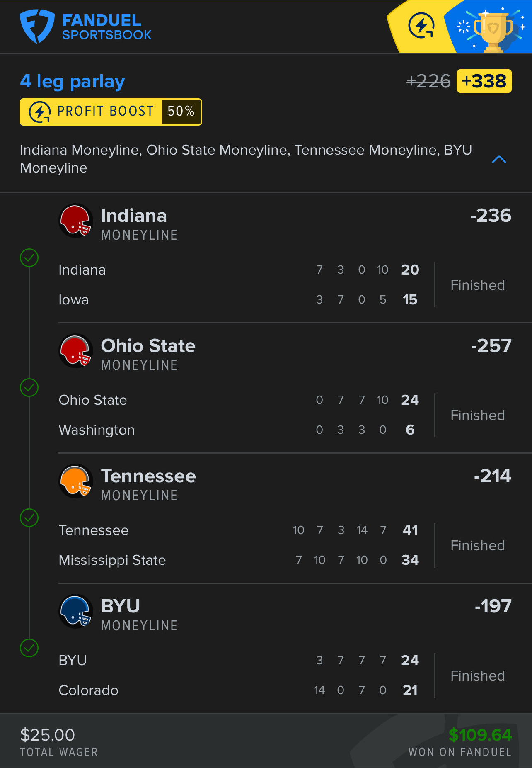Click the 4 leg parlay heading
Image resolution: width=532 pixels, height=768 pixels.
pyautogui.click(x=73, y=81)
